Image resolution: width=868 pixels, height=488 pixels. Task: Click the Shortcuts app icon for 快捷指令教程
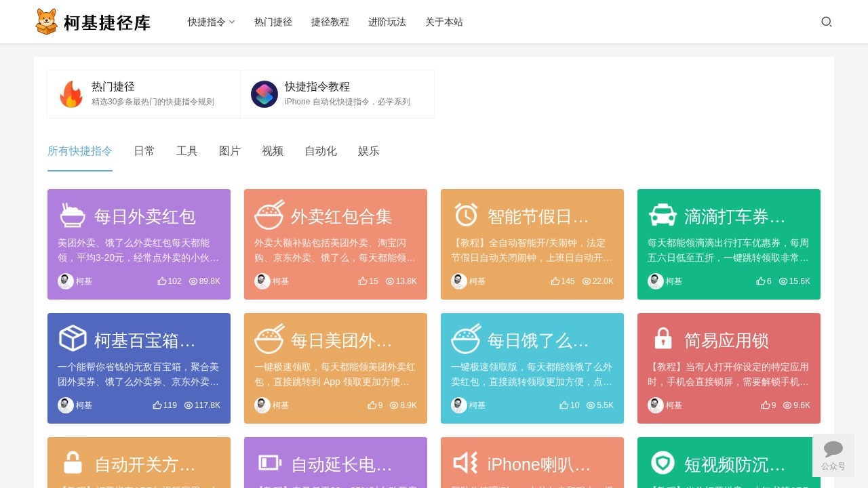tap(264, 94)
